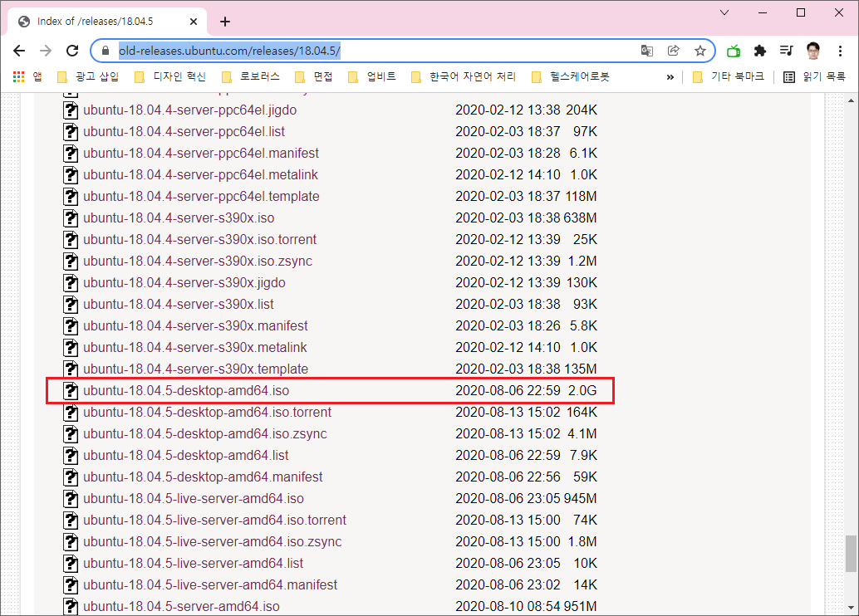Open the translate page icon
The width and height of the screenshot is (859, 616).
pyautogui.click(x=647, y=51)
